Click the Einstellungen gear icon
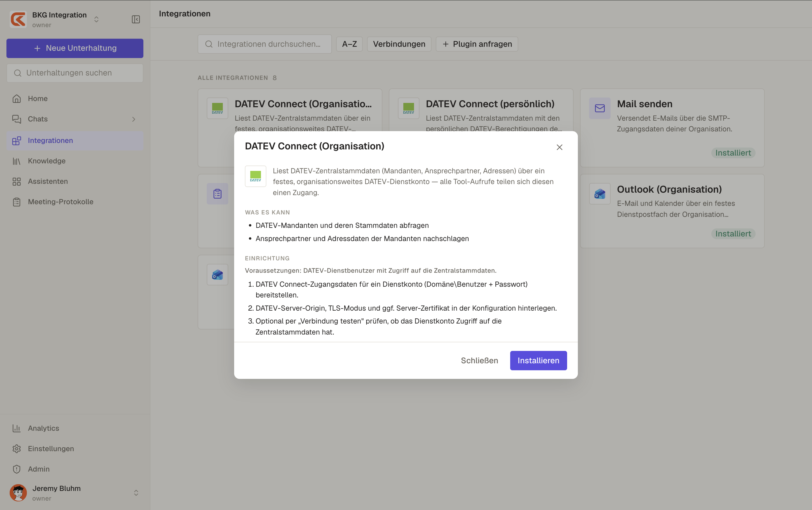Screen dimensions: 812x510 [x=17, y=449]
